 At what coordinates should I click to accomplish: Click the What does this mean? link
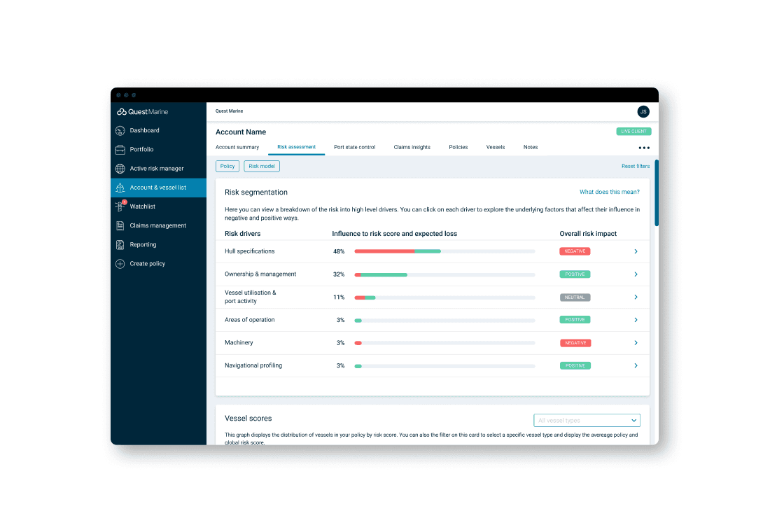coord(610,192)
